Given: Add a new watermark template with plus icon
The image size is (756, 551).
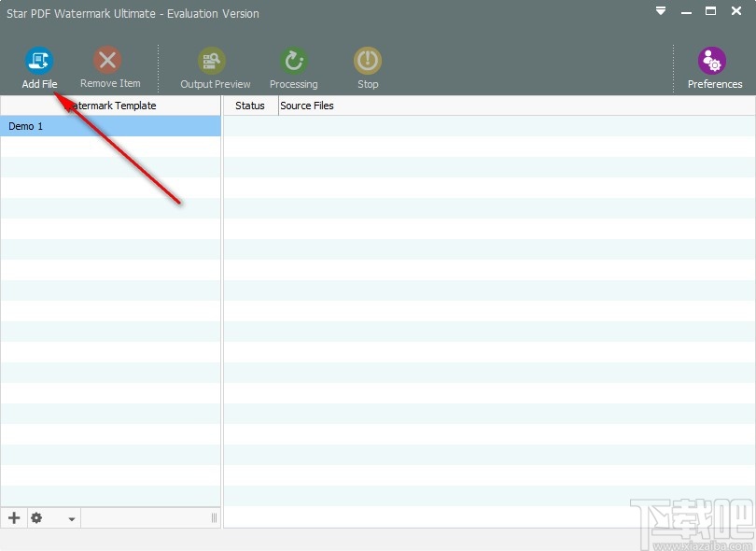Looking at the screenshot, I should tap(14, 517).
